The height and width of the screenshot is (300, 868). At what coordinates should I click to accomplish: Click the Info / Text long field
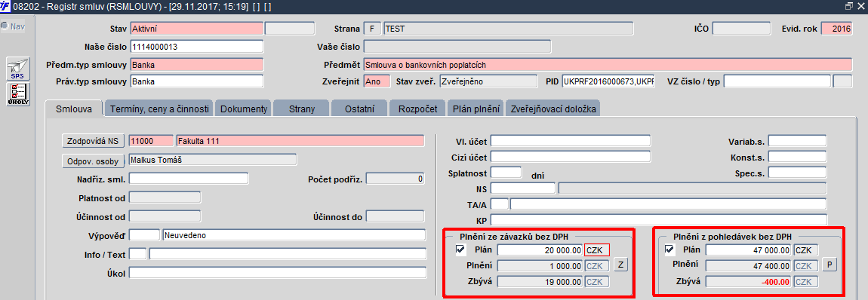click(288, 253)
